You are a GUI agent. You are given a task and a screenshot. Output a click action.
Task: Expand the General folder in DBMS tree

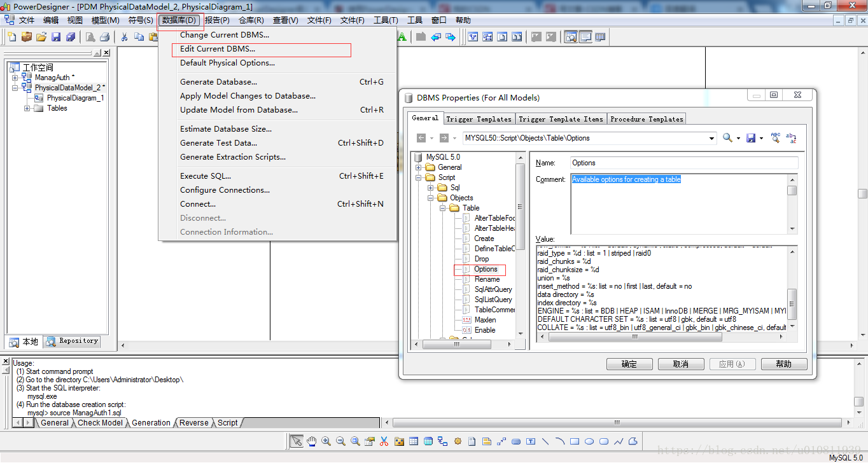pyautogui.click(x=419, y=167)
